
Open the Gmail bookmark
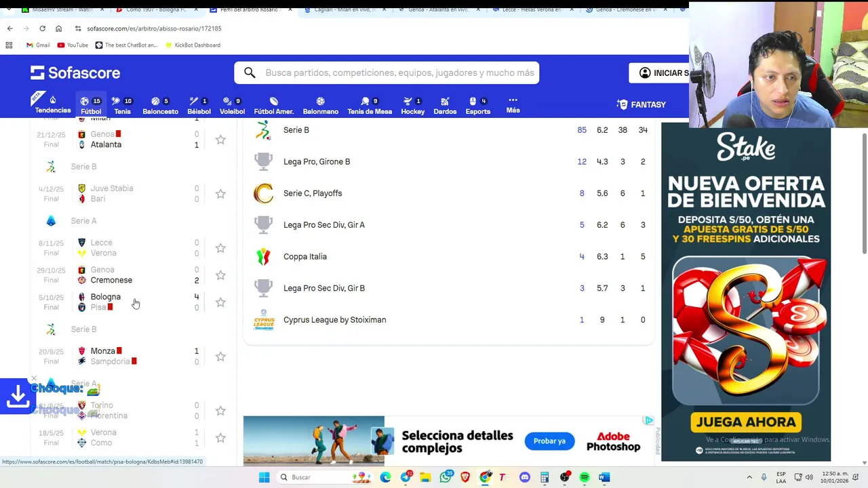coord(38,45)
